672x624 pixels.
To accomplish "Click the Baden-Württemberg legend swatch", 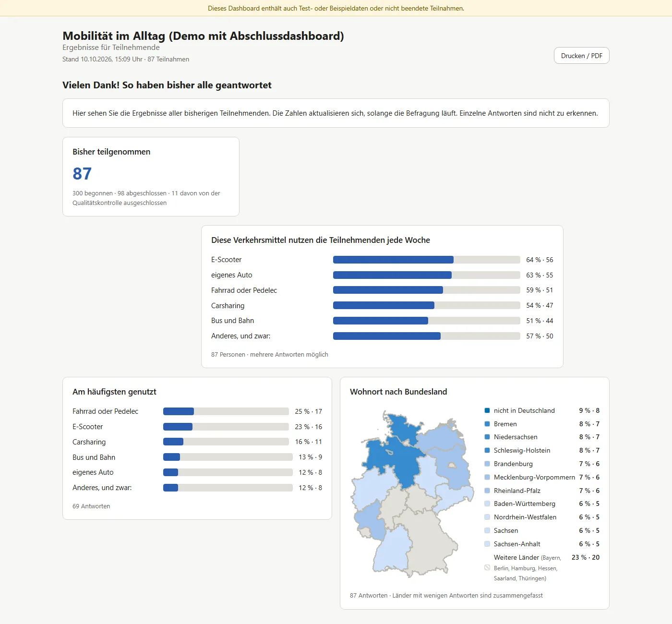I will click(x=487, y=504).
